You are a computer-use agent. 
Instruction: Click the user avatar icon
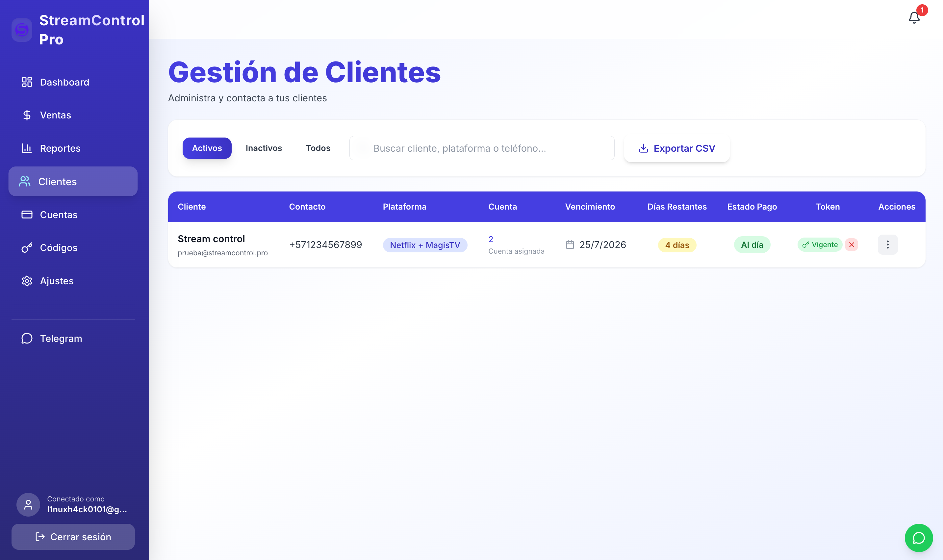point(28,504)
